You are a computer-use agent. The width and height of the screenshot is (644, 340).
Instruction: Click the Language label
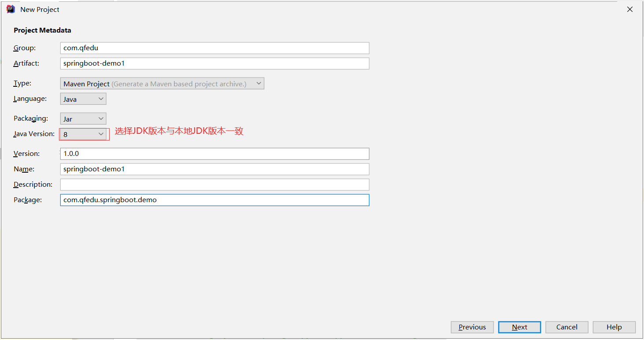click(30, 99)
